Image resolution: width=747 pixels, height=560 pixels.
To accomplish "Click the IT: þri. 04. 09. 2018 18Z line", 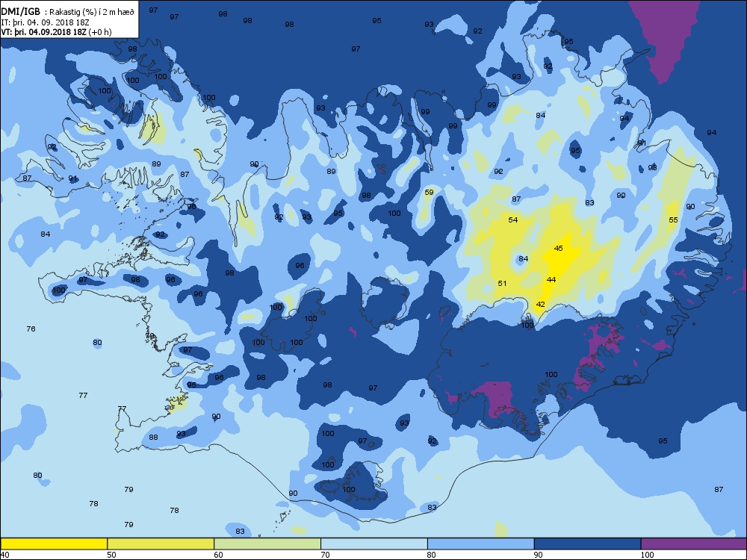I will click(x=46, y=22).
